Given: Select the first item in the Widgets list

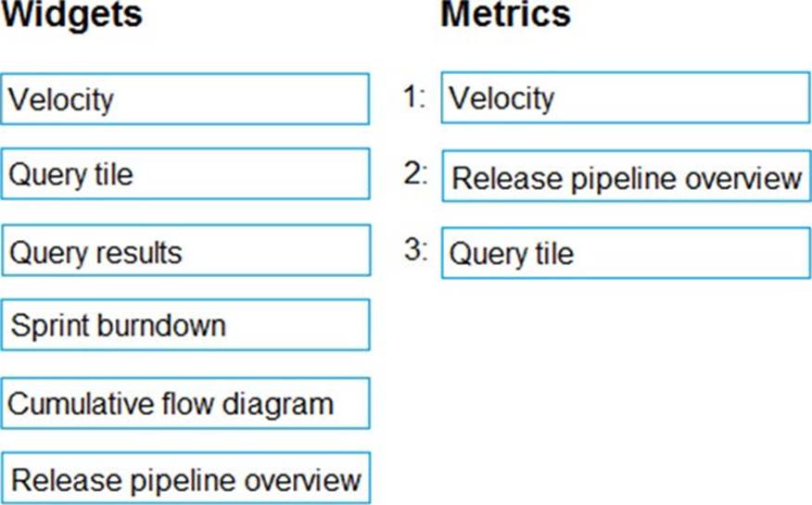Looking at the screenshot, I should tap(185, 98).
